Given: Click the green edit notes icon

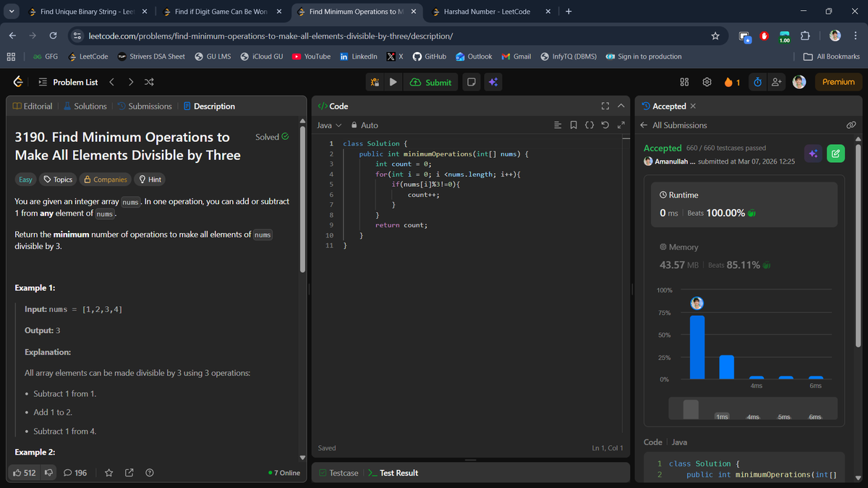Looking at the screenshot, I should coord(835,153).
